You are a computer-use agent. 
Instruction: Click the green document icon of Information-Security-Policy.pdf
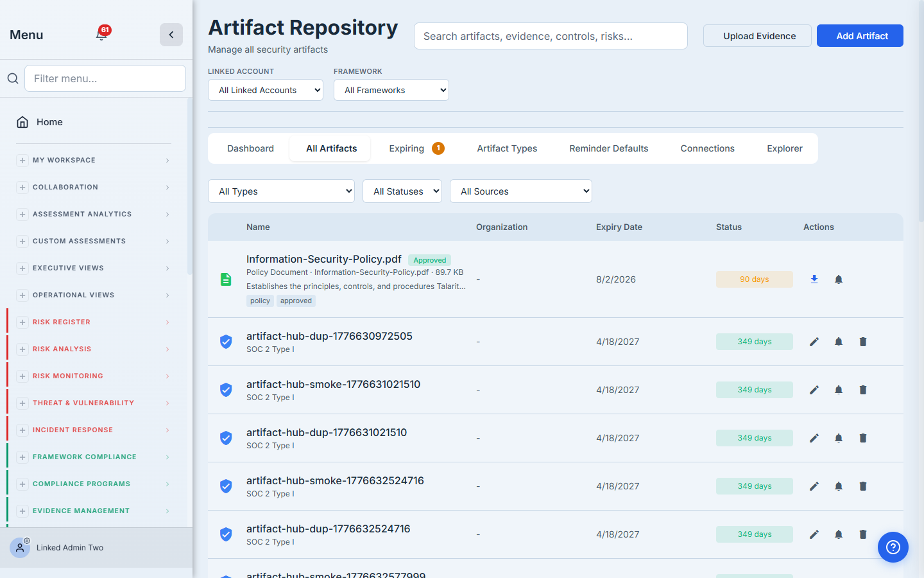point(226,279)
